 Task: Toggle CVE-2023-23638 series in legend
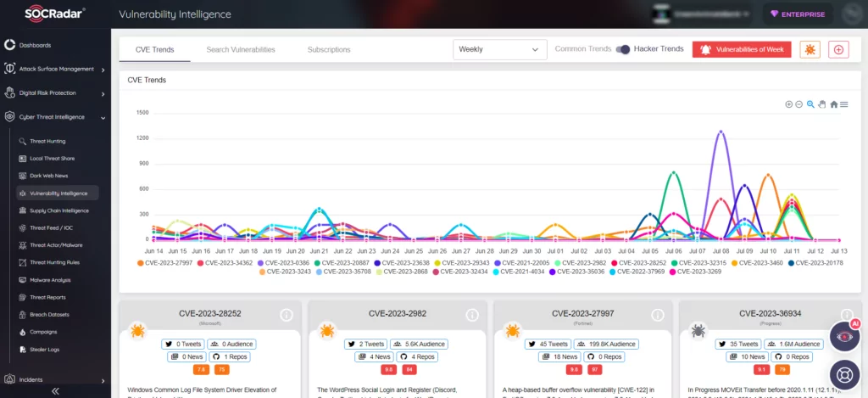click(401, 263)
